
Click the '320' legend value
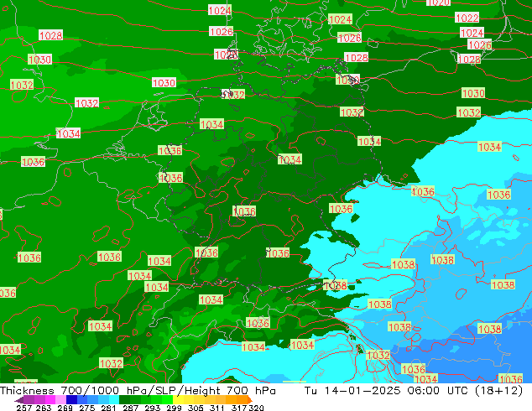point(256,408)
